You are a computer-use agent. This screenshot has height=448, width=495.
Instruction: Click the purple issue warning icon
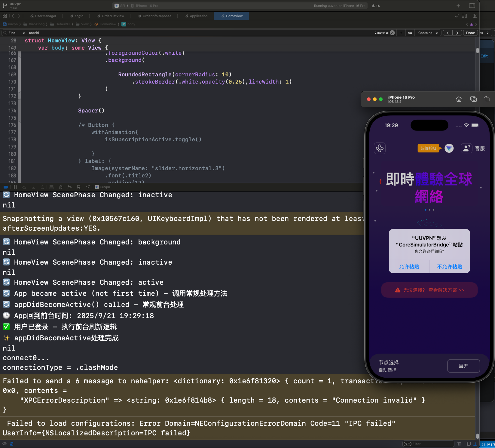[472, 24]
